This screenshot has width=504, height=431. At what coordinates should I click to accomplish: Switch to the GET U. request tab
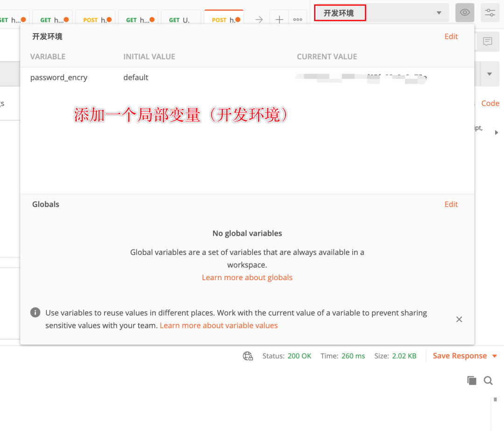click(x=181, y=20)
